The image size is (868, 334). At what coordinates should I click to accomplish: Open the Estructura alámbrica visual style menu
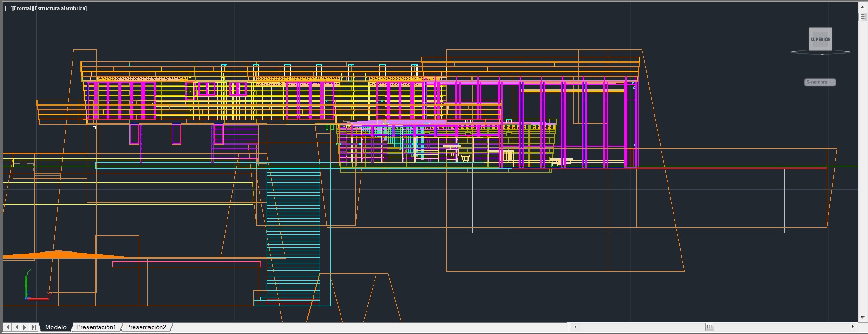click(60, 8)
